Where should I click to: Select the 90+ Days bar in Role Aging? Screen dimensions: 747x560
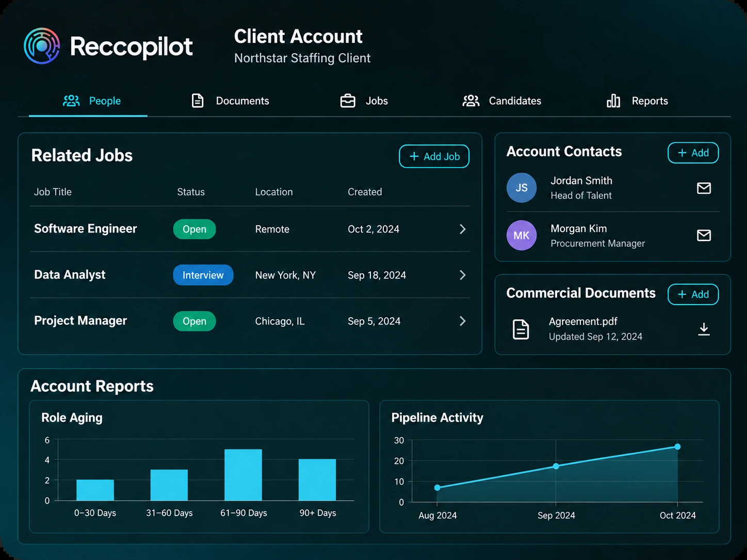tap(317, 480)
